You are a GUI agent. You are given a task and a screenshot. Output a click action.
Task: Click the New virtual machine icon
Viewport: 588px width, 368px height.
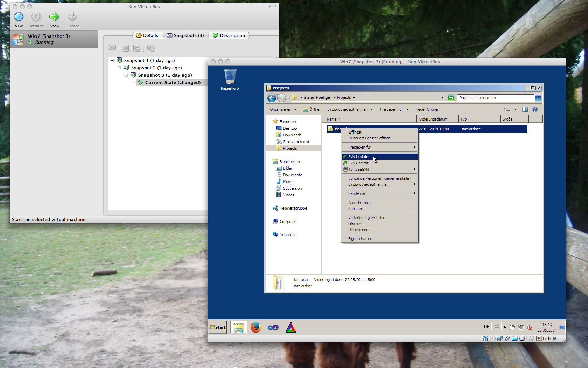(19, 16)
